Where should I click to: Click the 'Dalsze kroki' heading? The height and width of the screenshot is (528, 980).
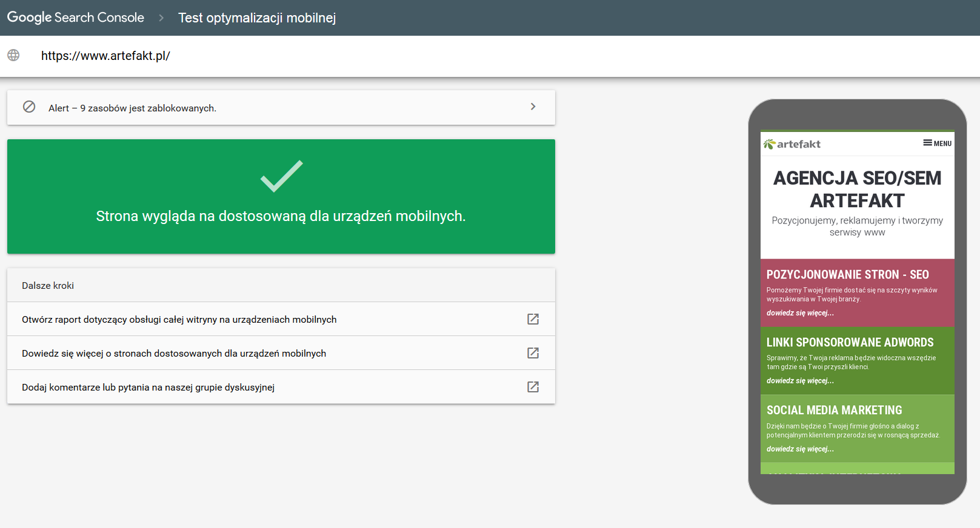48,286
